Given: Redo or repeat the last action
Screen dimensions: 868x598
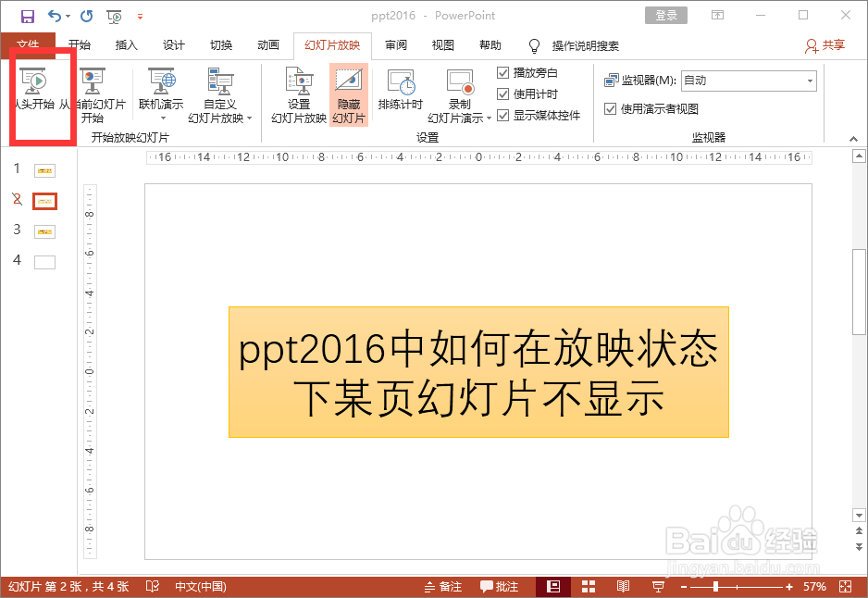Looking at the screenshot, I should click(x=86, y=16).
